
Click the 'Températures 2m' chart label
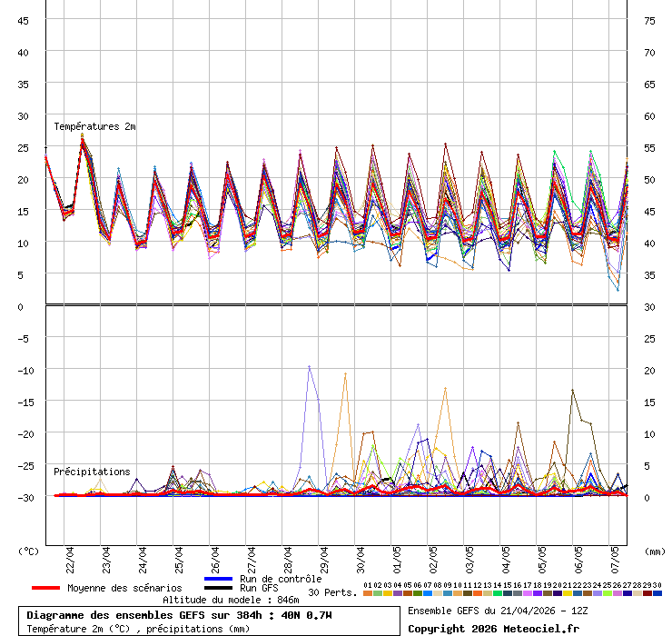coord(94,126)
